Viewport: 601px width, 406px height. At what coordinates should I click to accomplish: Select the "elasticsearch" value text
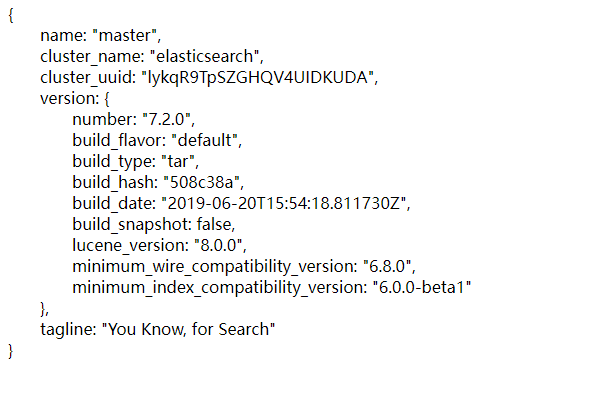coord(208,57)
